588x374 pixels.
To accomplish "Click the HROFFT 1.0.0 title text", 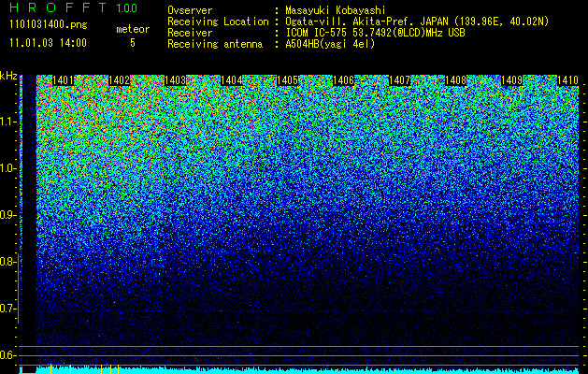I will coord(74,7).
